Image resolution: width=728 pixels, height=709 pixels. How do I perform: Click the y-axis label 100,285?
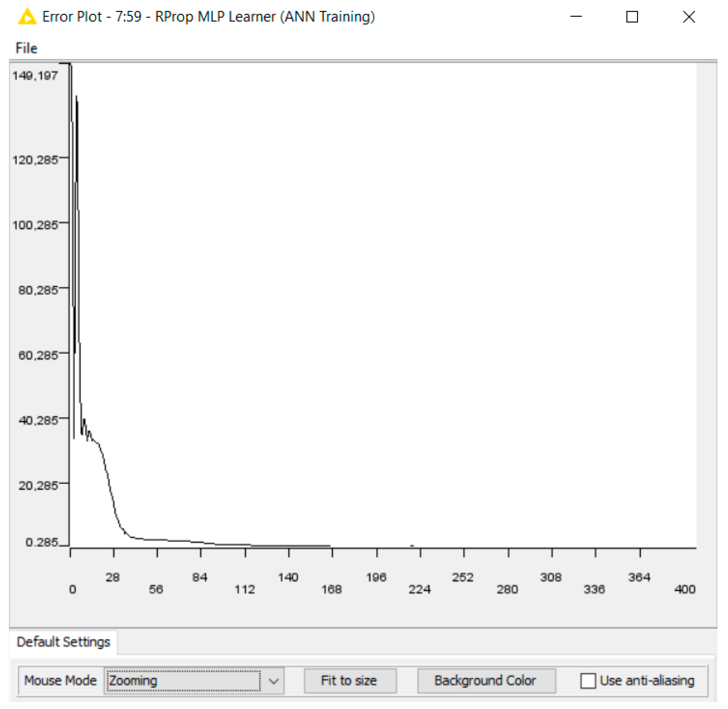pos(35,225)
